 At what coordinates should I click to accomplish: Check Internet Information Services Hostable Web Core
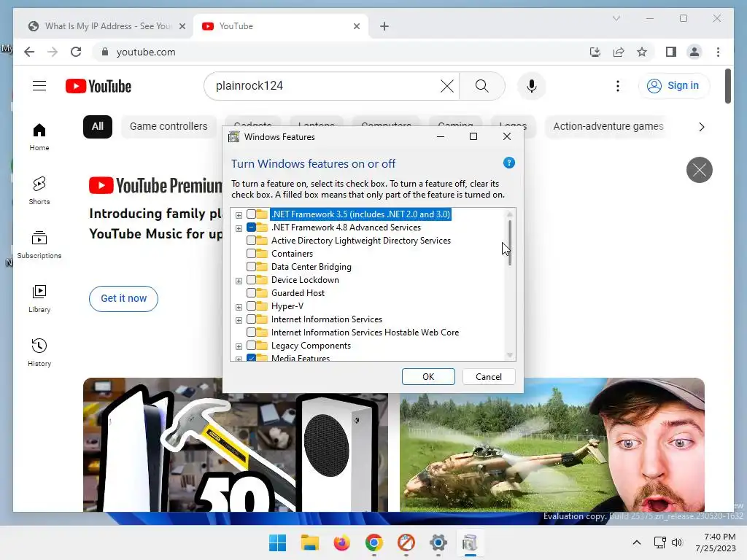(x=251, y=332)
